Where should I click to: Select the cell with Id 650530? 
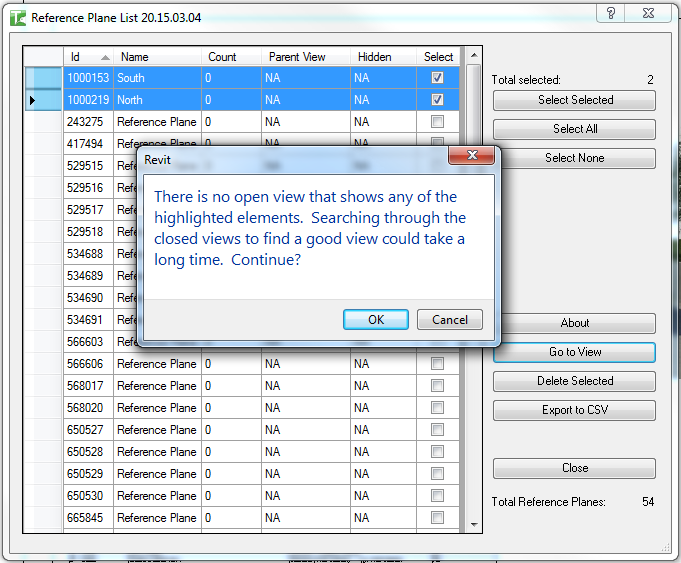[89, 496]
